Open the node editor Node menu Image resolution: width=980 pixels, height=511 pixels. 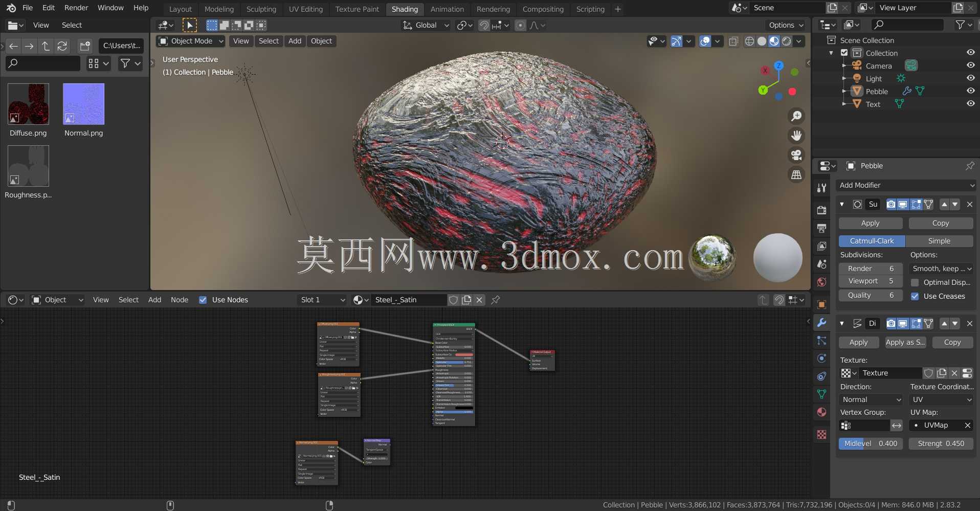[180, 300]
